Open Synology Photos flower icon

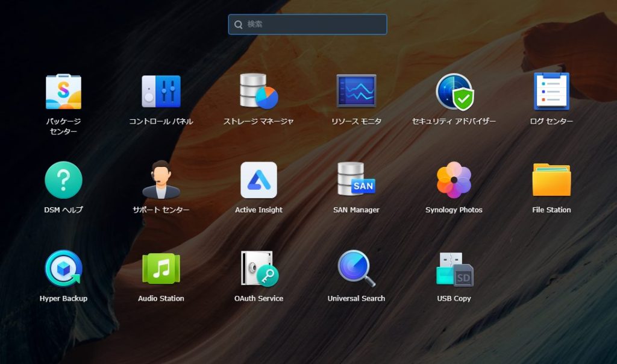coord(454,180)
